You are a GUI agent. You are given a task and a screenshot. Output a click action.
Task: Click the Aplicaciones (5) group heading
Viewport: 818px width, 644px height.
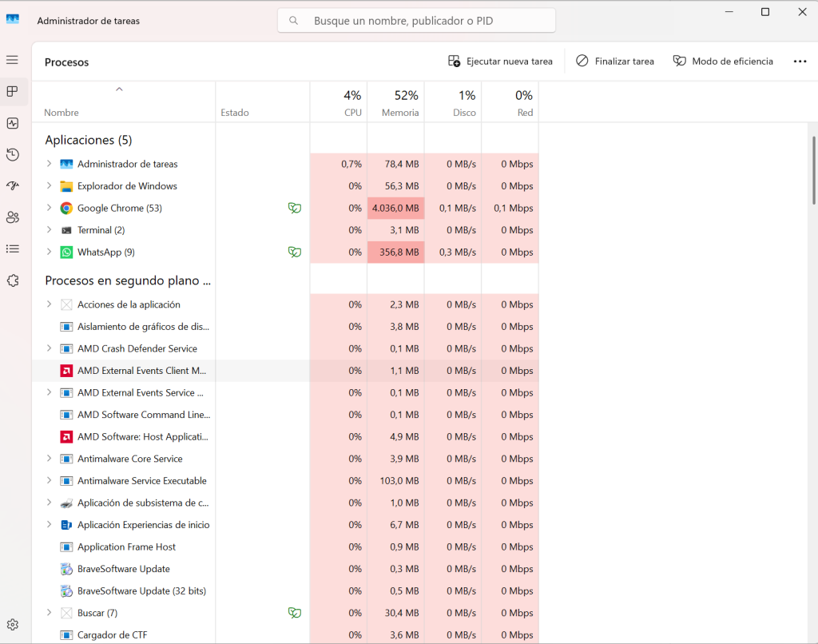pyautogui.click(x=89, y=140)
